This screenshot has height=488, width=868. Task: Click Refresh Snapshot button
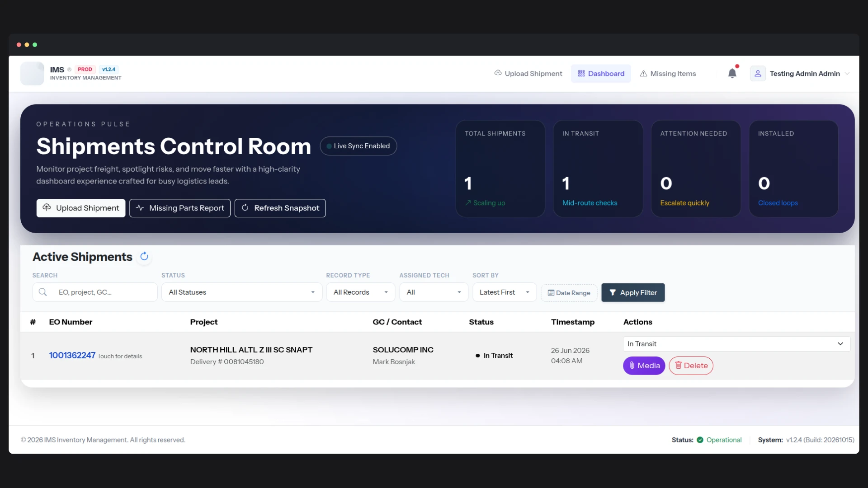point(280,208)
